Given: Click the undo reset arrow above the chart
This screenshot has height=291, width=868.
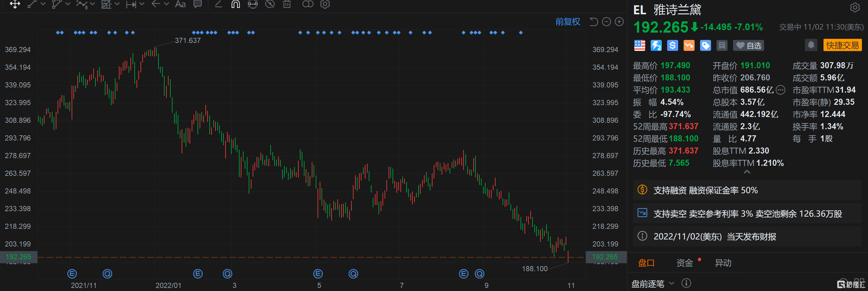Looking at the screenshot, I should pyautogui.click(x=594, y=22).
